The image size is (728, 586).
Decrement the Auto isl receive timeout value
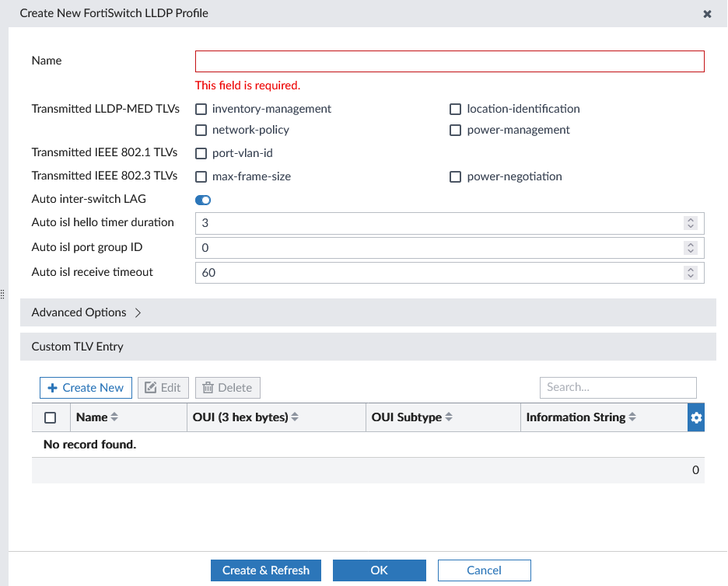tap(691, 276)
